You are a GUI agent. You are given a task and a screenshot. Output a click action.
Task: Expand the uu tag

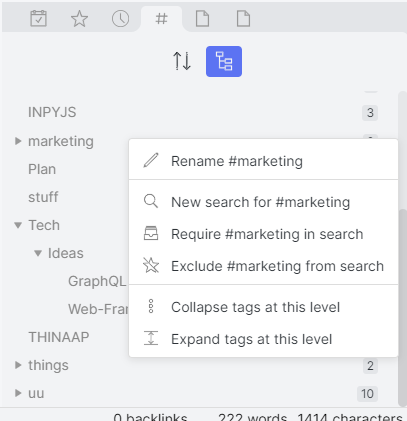18,393
